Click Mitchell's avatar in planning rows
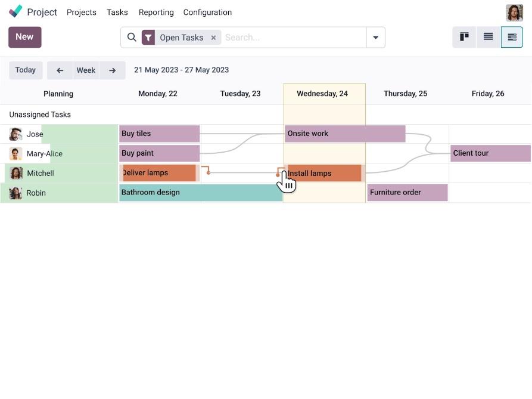 pos(16,174)
